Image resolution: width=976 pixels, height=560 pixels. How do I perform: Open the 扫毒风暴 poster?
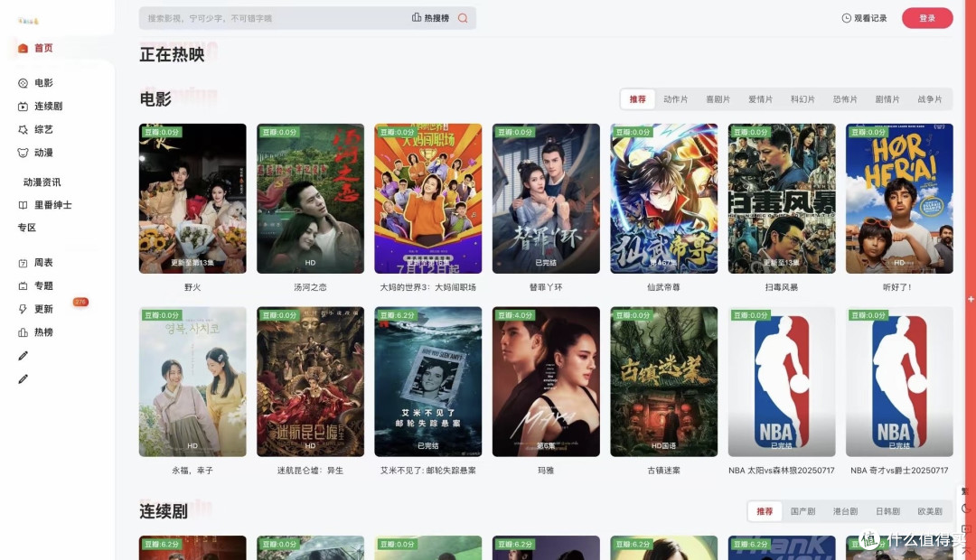coord(782,199)
